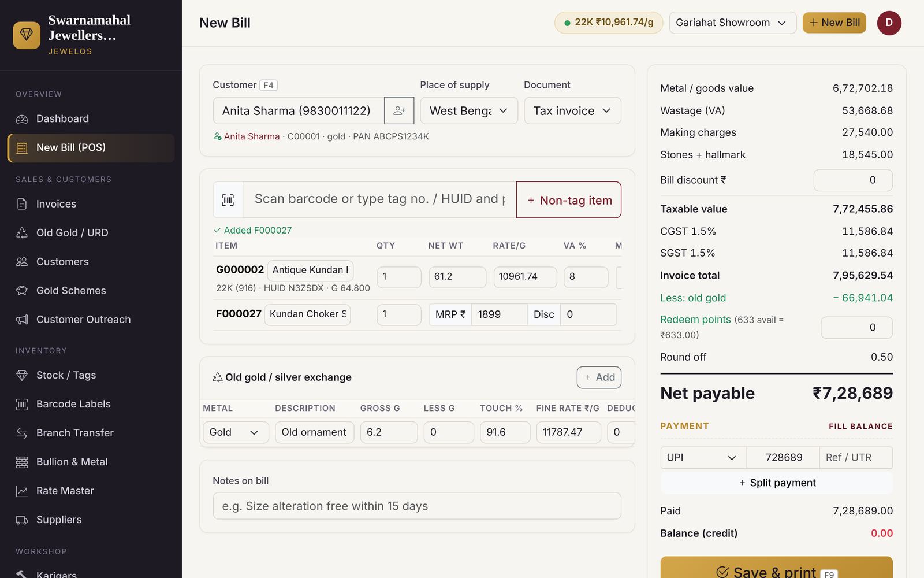
Task: Click the Gross G field 6.2
Action: coord(389,432)
